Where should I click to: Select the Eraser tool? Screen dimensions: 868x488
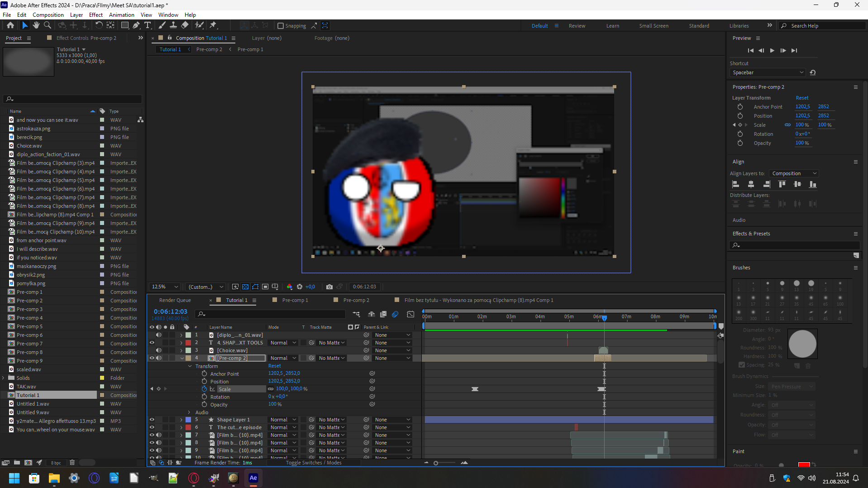[185, 25]
